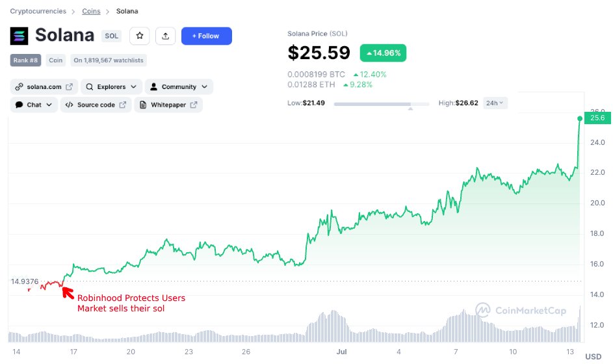Click the SOL ticker badge
This screenshot has width=613, height=364.
pyautogui.click(x=111, y=36)
